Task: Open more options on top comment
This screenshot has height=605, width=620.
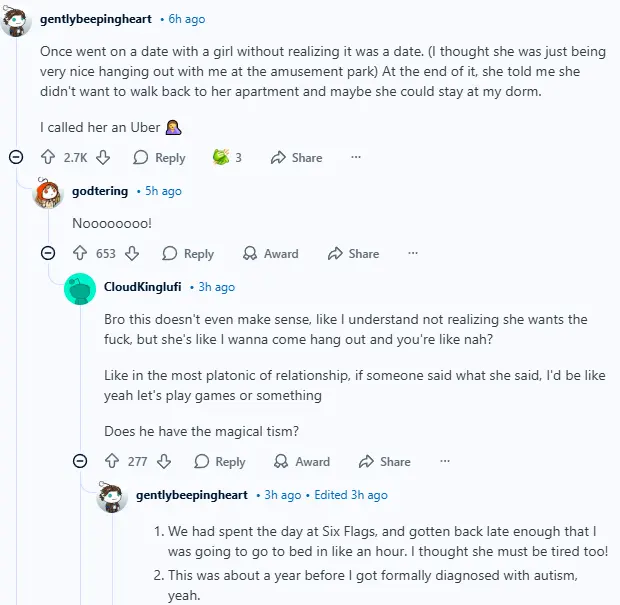Action: (x=355, y=157)
